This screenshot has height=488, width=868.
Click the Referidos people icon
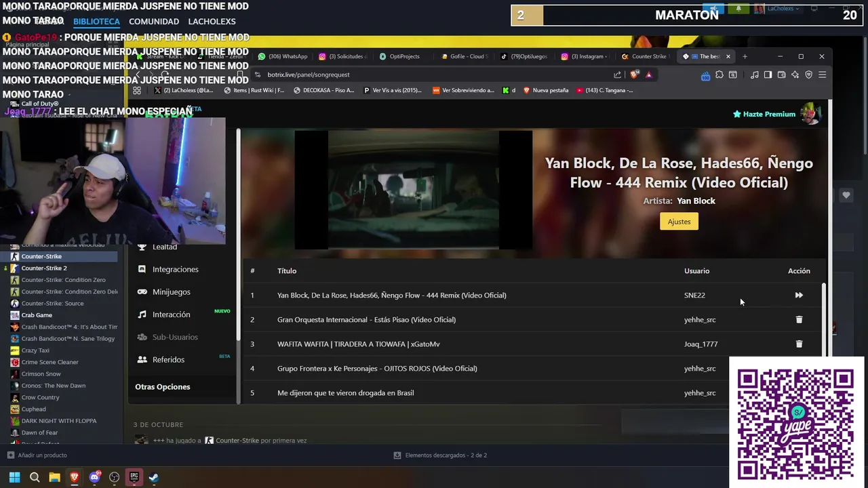click(142, 359)
